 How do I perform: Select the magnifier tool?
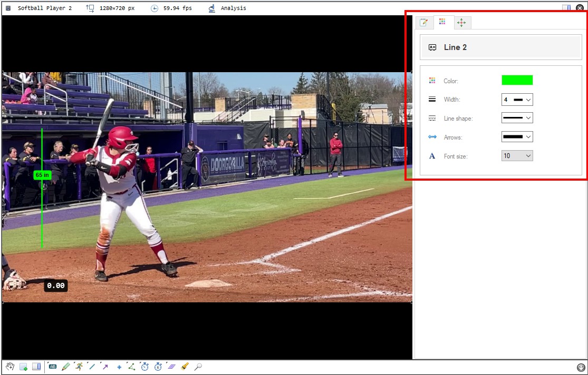[198, 367]
